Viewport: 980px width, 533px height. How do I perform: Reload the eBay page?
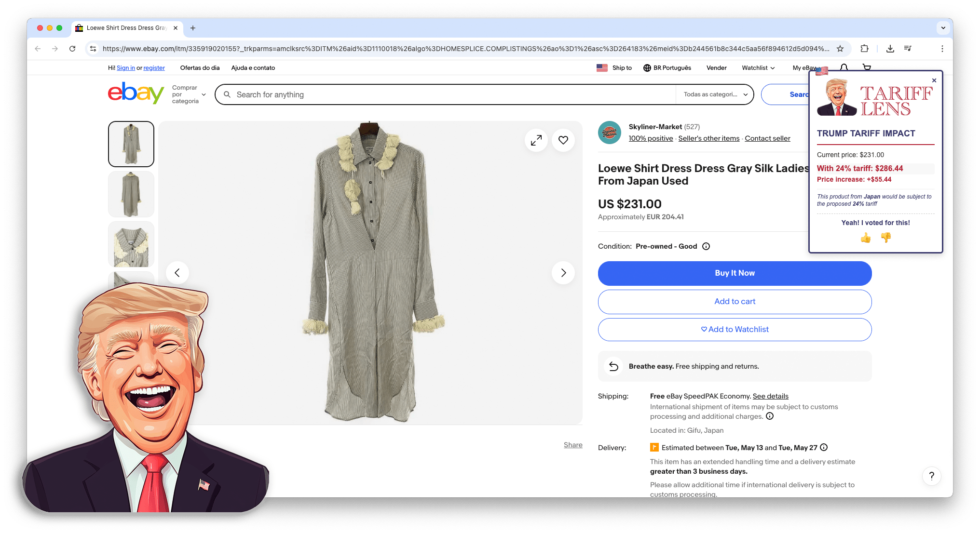[72, 49]
